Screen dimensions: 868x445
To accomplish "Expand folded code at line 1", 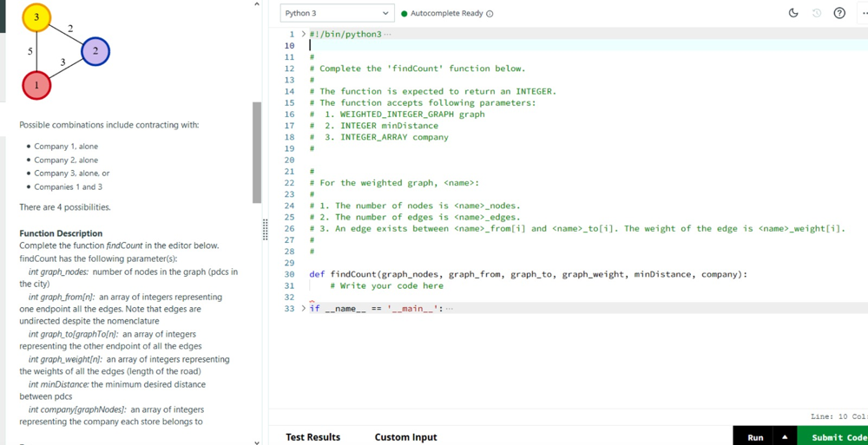I will coord(303,35).
